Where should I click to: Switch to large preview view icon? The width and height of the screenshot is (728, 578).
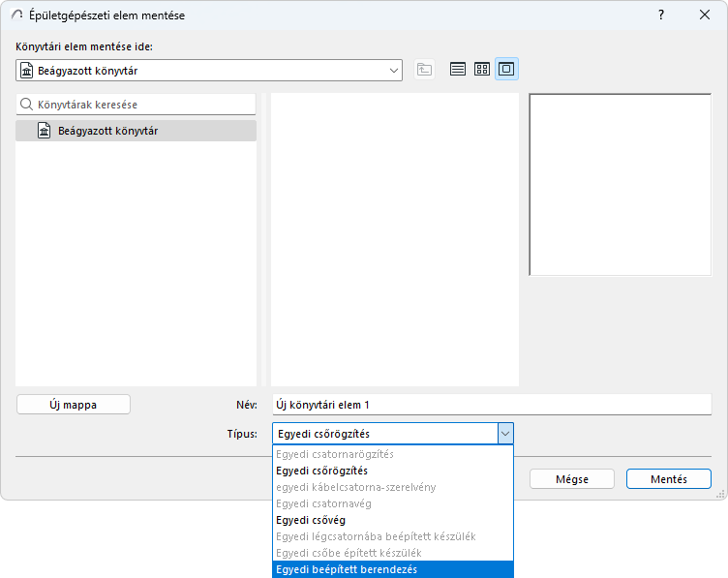[506, 69]
